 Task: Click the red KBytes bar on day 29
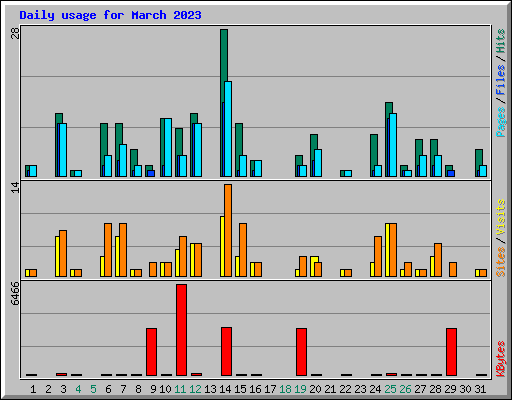coord(451,352)
